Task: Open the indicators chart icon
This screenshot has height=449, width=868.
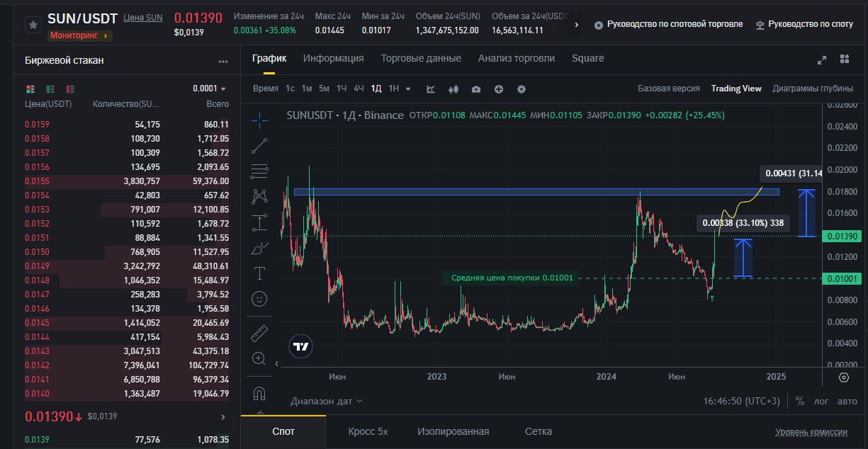Action: tap(431, 89)
